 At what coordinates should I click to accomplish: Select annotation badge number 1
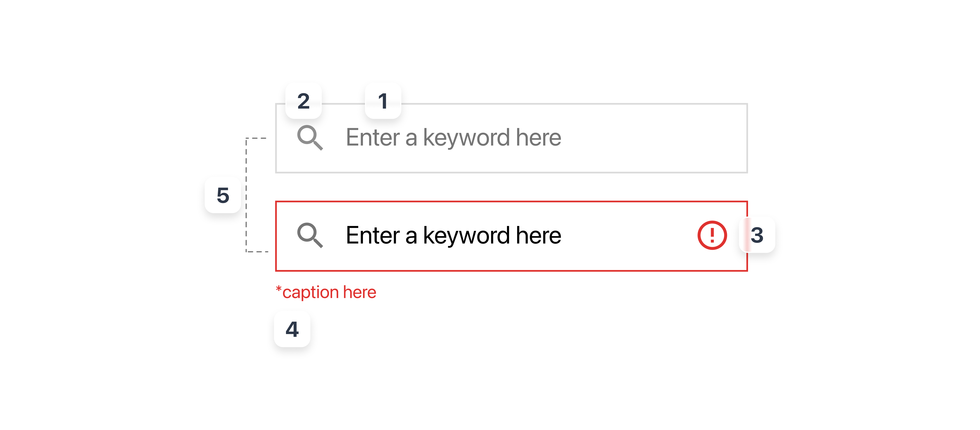(383, 101)
